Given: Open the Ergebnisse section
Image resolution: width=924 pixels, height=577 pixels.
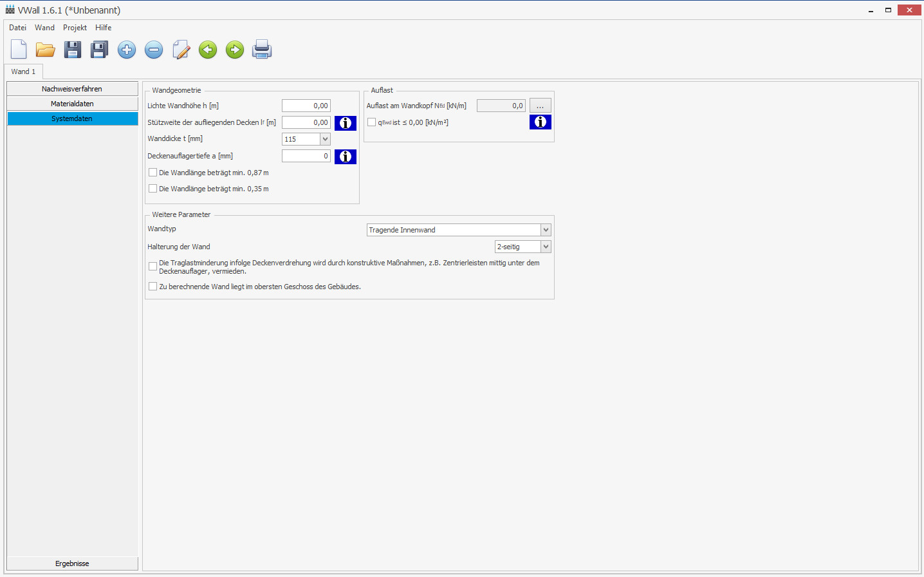Looking at the screenshot, I should click(72, 563).
